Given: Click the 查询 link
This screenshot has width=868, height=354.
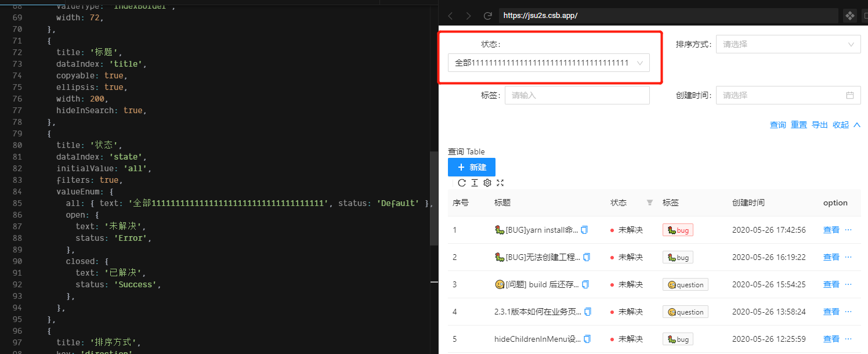Looking at the screenshot, I should coord(778,125).
